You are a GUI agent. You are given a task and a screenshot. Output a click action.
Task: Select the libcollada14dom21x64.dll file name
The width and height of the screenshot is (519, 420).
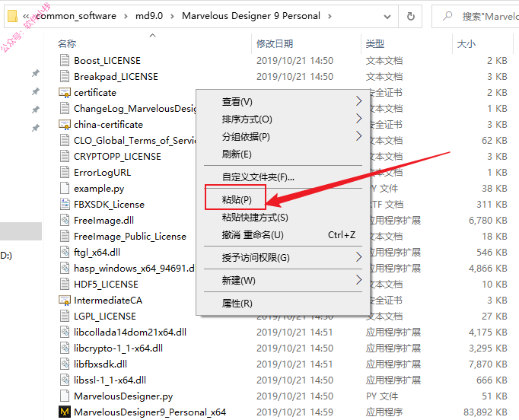(x=130, y=332)
